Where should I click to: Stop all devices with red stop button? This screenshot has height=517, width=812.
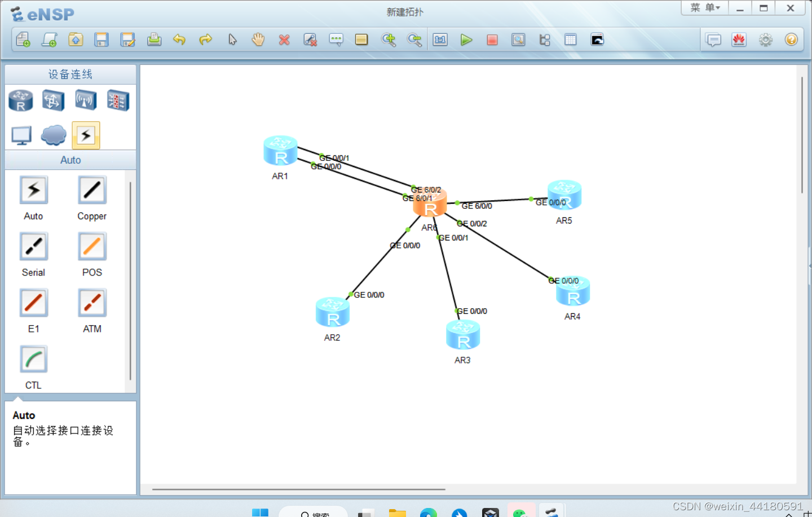[x=492, y=40]
